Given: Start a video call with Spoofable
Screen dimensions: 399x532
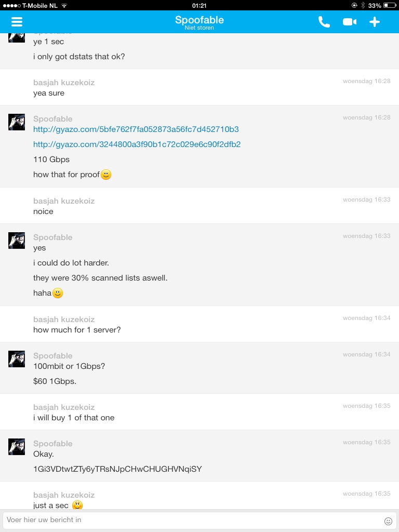Looking at the screenshot, I should click(350, 22).
